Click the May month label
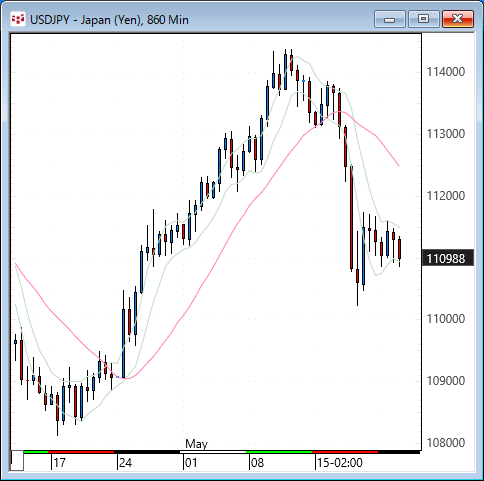The height and width of the screenshot is (481, 484). point(196,444)
